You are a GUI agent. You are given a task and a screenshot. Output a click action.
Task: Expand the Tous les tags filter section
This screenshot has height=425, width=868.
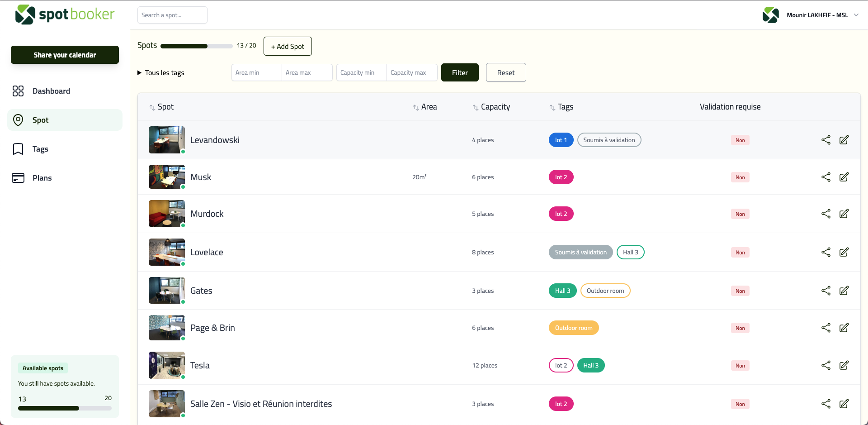(x=160, y=72)
